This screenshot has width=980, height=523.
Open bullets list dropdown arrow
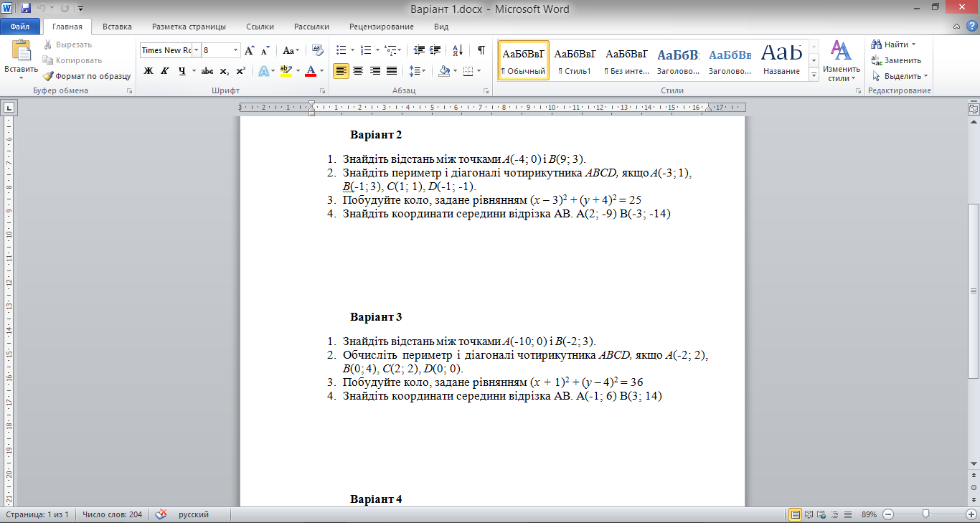coord(351,50)
